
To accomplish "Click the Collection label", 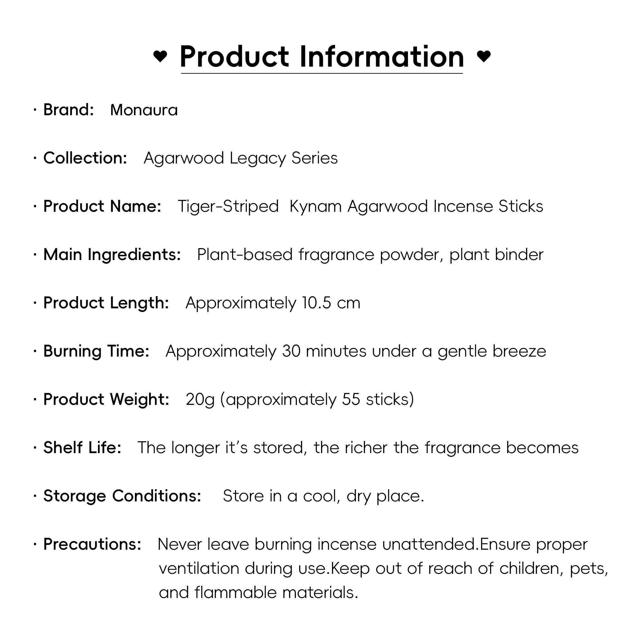I will click(x=85, y=158).
